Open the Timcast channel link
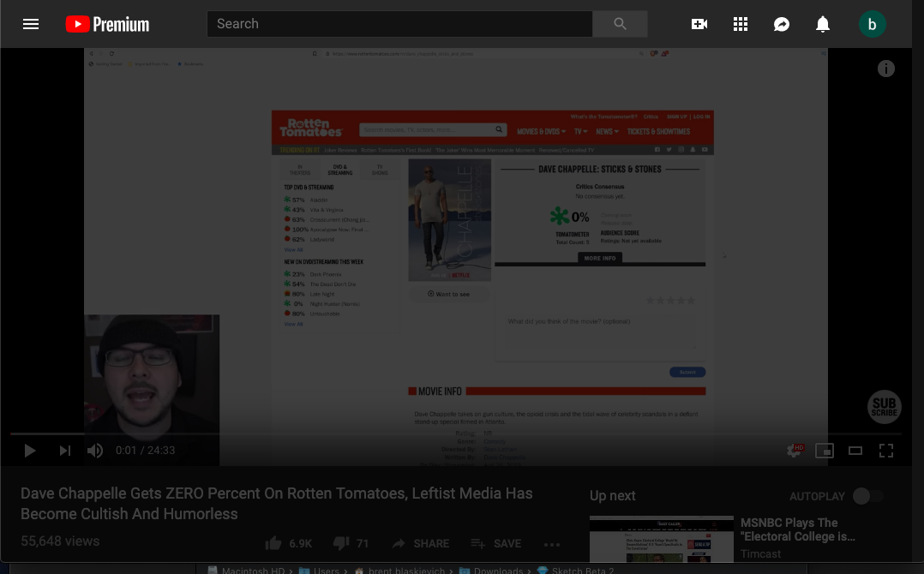The width and height of the screenshot is (924, 574). (x=760, y=554)
